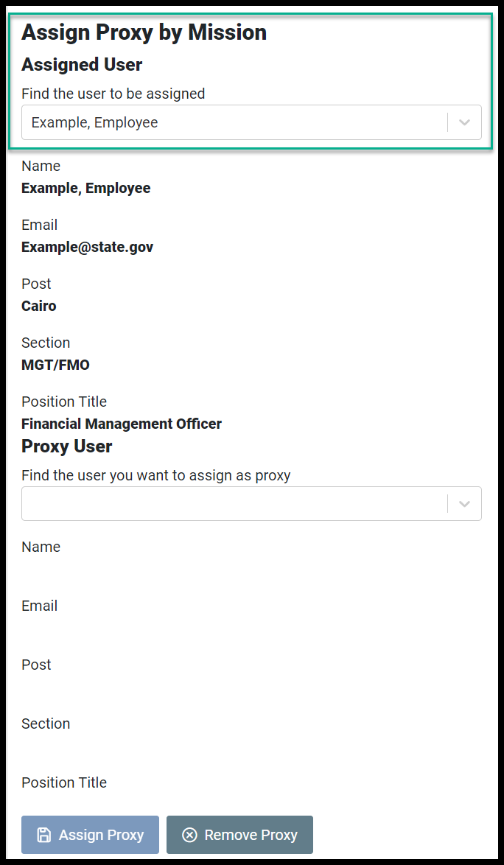
Task: Click the 'Proxy User' section heading
Action: pyautogui.click(x=67, y=446)
